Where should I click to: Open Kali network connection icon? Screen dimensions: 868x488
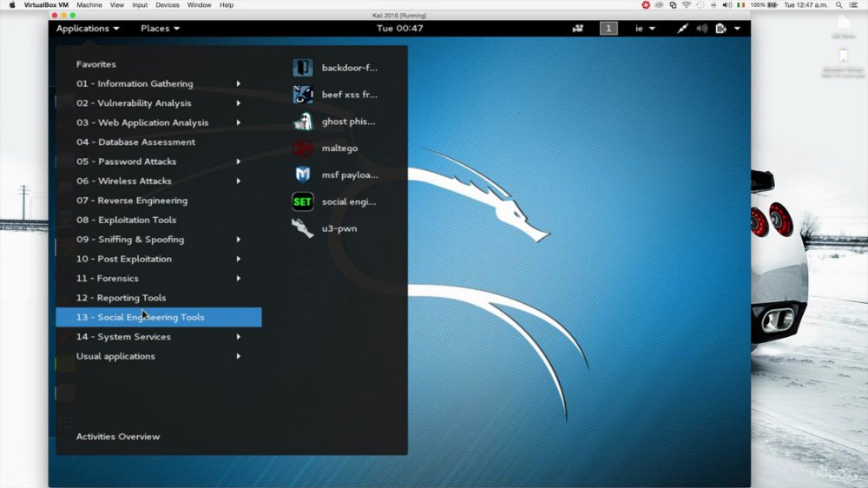682,29
